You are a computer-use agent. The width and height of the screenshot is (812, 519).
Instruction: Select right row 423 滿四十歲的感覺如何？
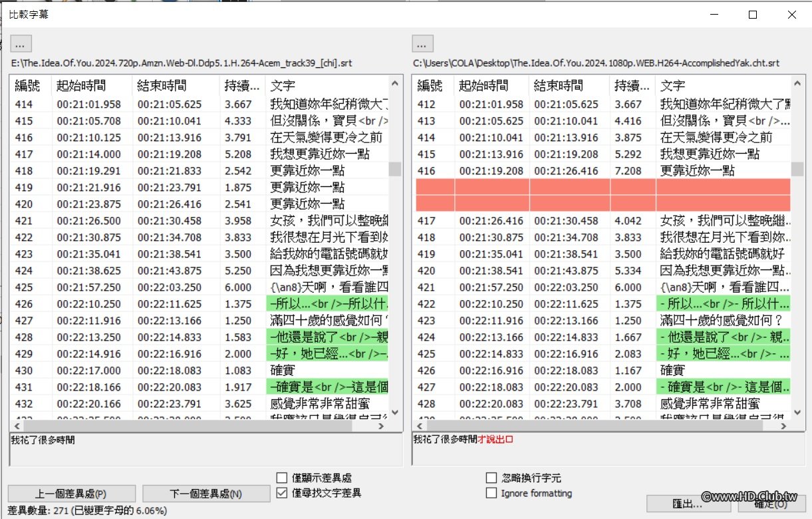point(602,321)
